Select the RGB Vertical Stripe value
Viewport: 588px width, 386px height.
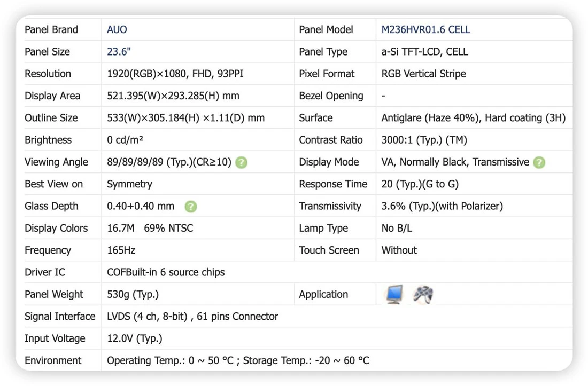[x=423, y=74]
